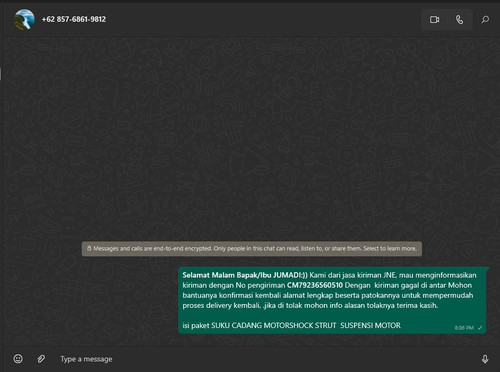Attach a file using the paperclip icon
The image size is (500, 372).
pos(41,359)
